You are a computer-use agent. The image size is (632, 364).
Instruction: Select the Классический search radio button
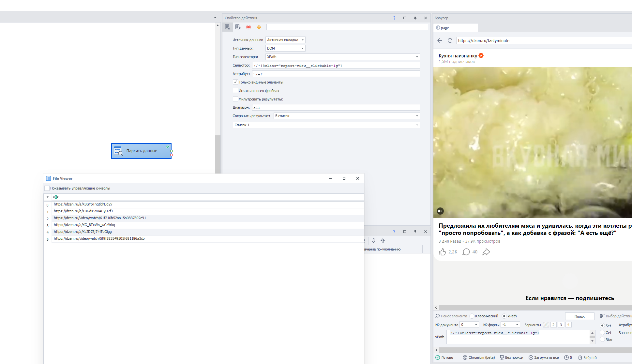(472, 316)
